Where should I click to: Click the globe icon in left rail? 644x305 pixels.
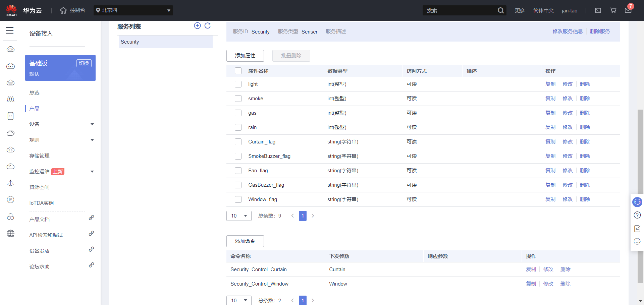[11, 234]
